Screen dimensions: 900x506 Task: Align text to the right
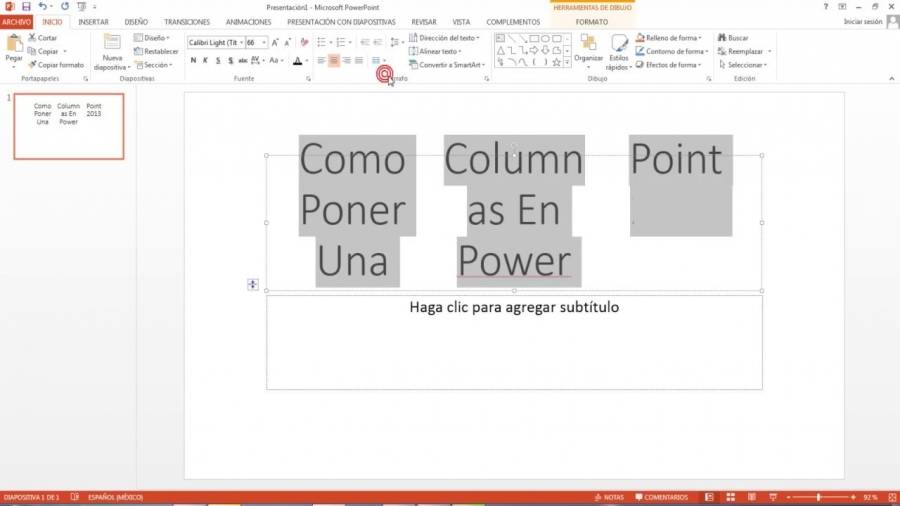tap(347, 60)
